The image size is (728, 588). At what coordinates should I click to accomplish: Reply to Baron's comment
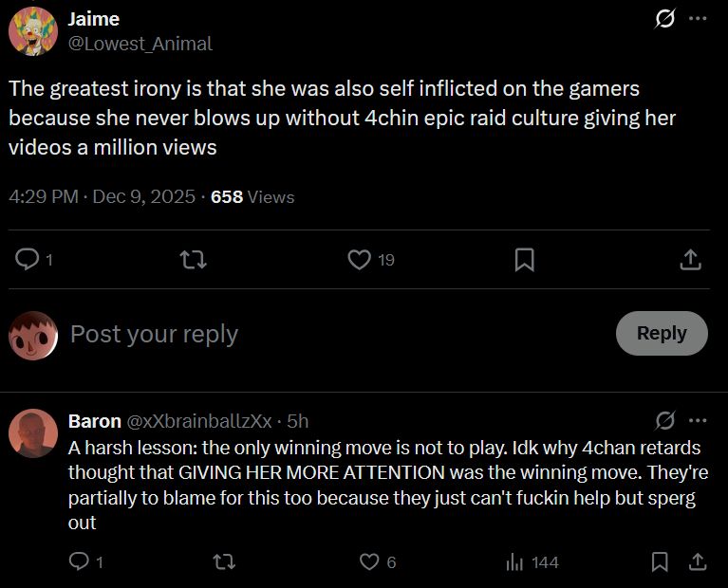81,562
